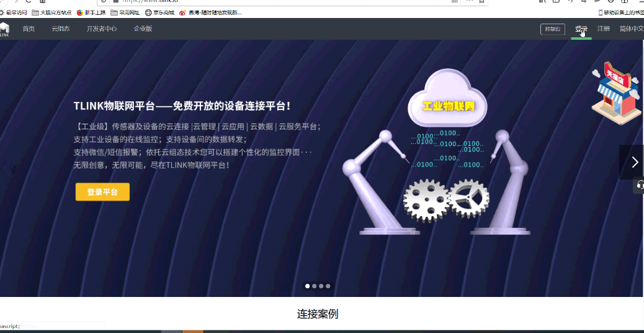Click the 天猫店 shop icon
Image resolution: width=644 pixels, height=333 pixels.
(x=616, y=93)
